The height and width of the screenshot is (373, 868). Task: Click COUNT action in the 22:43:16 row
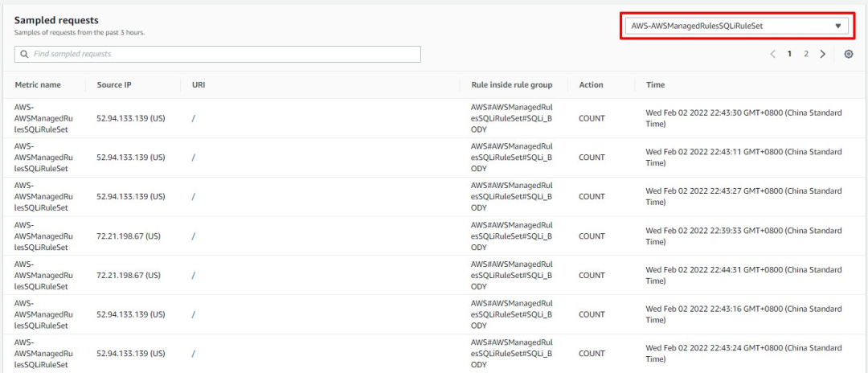592,314
